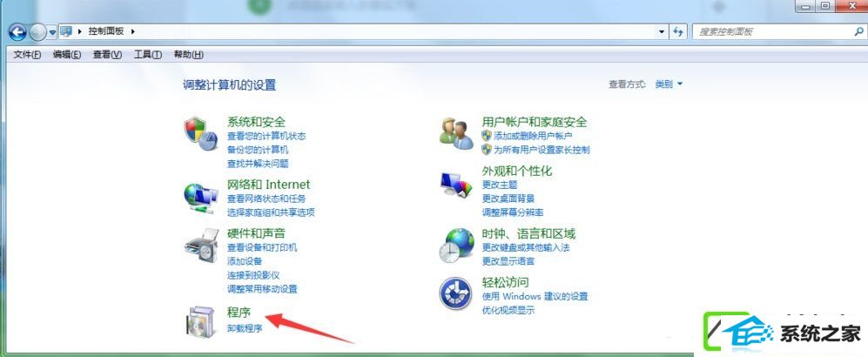
Task: Click the 卸载程序 link
Action: [x=245, y=328]
